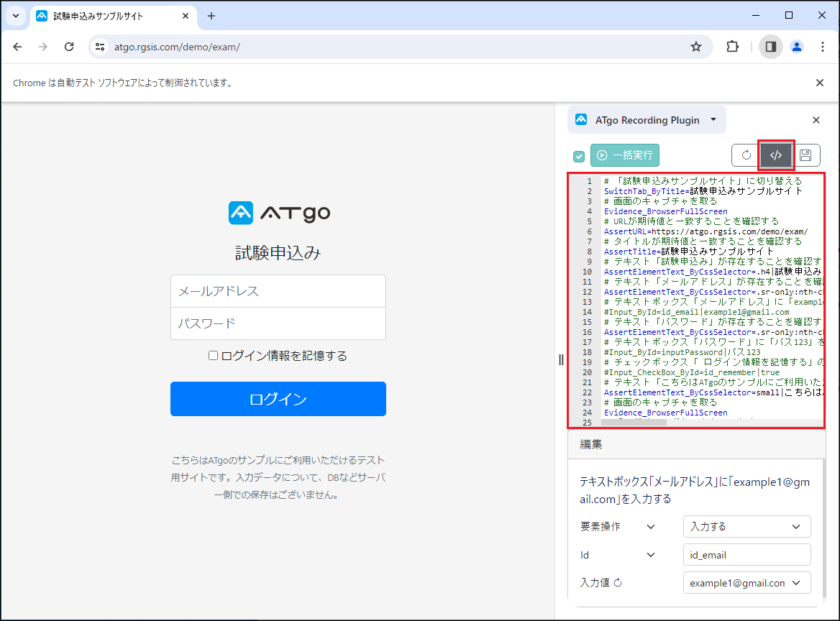Open the Chrome extensions puzzle icon
Screen dimensions: 840x621
(732, 46)
